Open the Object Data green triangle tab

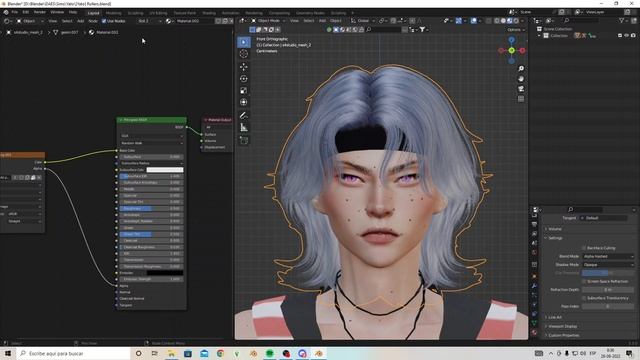[x=534, y=323]
